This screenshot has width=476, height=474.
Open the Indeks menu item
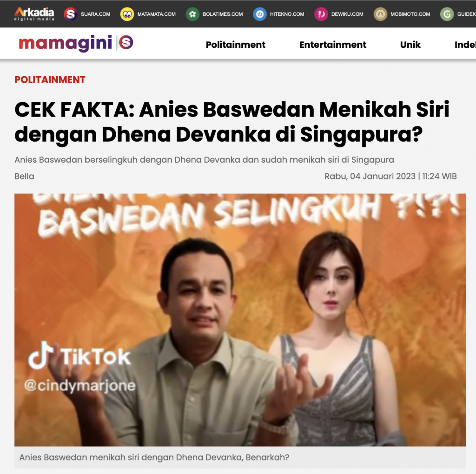(465, 45)
